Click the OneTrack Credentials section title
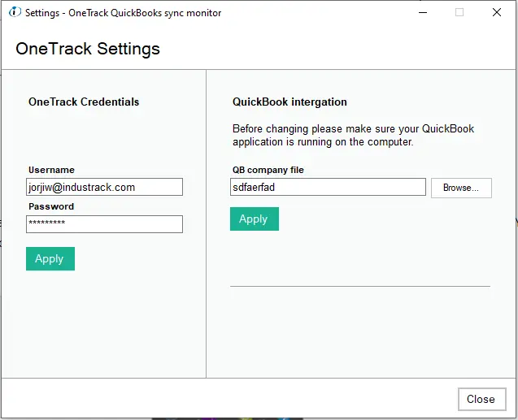This screenshot has width=518, height=420. pyautogui.click(x=84, y=102)
